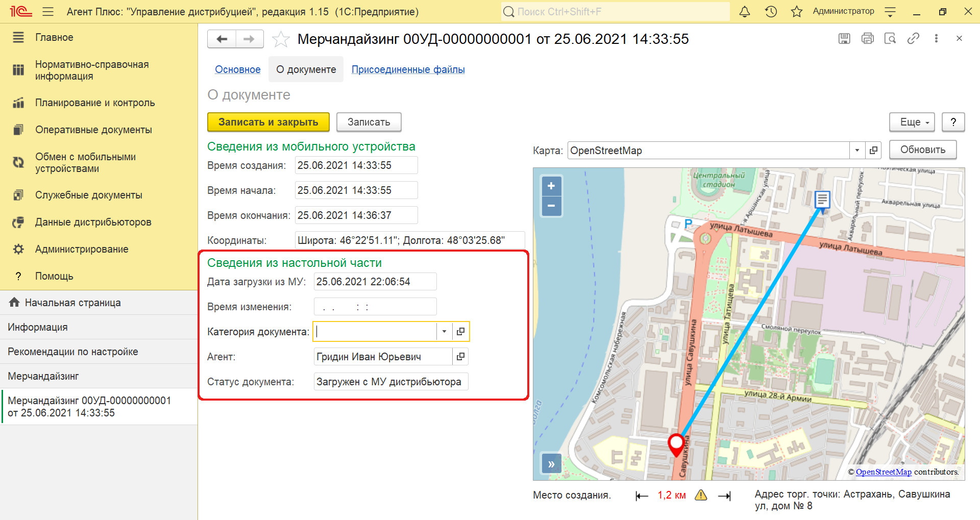The width and height of the screenshot is (980, 520).
Task: Click the left distance arrow icon
Action: [x=642, y=496]
